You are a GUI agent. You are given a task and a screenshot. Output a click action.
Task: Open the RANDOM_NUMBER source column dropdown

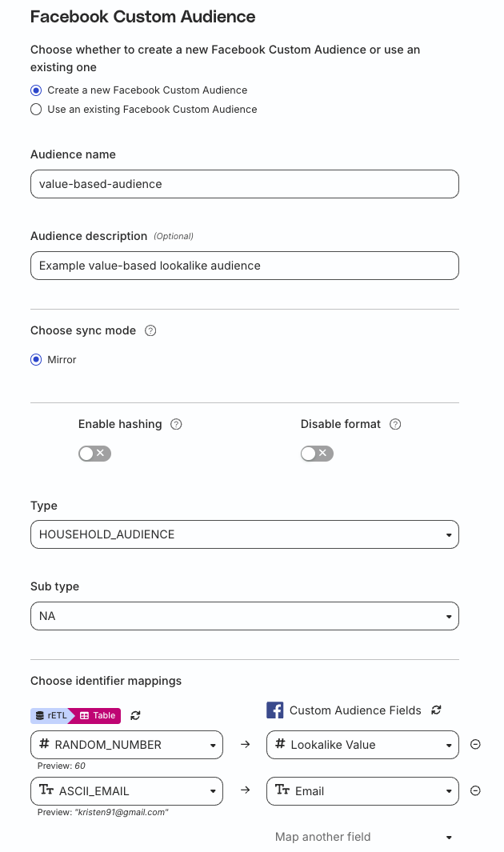click(x=126, y=745)
